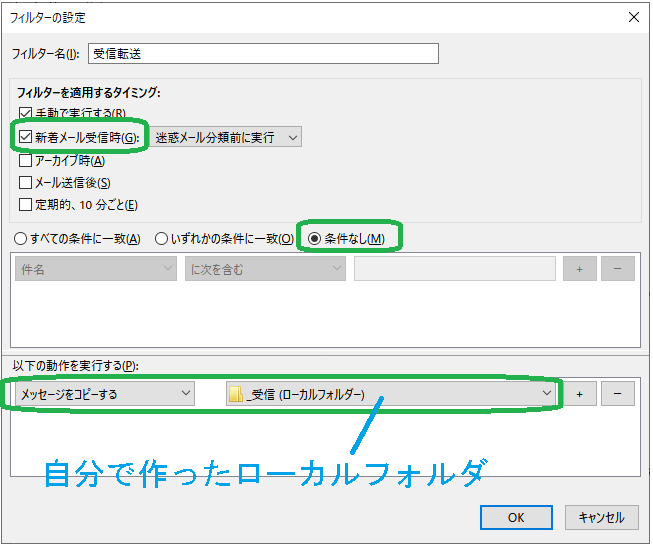The image size is (653, 546).
Task: Click the filter name text field
Action: [x=262, y=53]
